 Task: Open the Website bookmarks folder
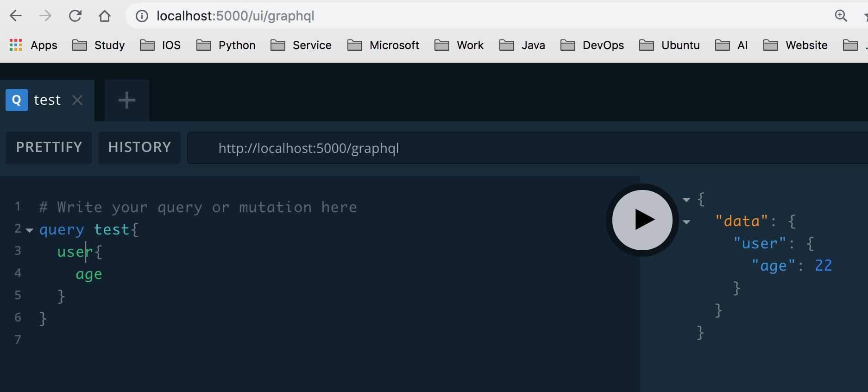[x=796, y=45]
